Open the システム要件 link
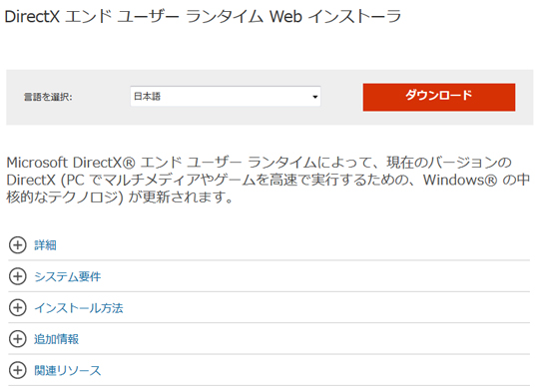Viewport: 539px width, 392px height. click(x=68, y=276)
